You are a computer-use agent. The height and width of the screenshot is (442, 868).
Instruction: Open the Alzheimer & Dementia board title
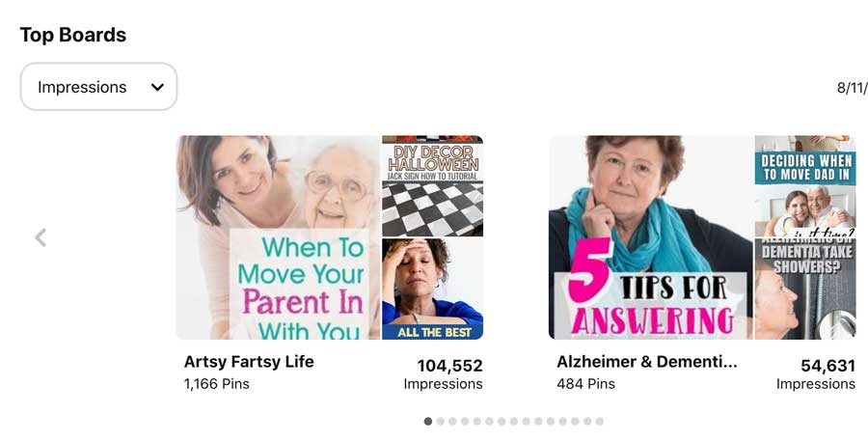[x=647, y=362]
